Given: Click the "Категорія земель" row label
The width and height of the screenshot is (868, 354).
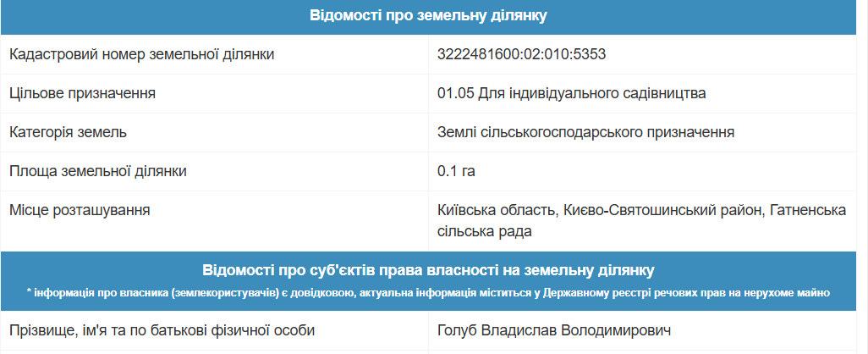Looking at the screenshot, I should click(69, 132).
